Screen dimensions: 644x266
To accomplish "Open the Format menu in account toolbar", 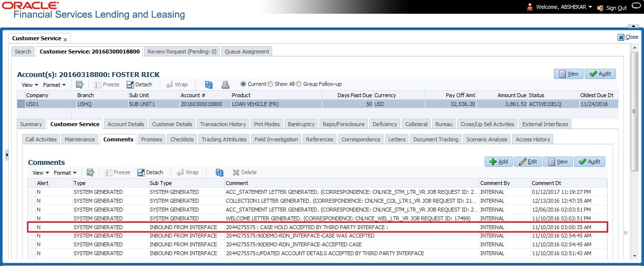I will click(x=54, y=85).
